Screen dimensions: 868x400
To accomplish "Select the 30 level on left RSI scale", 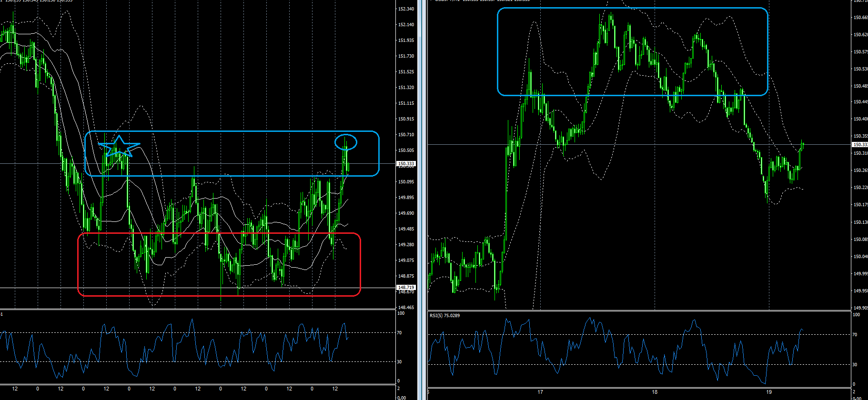I will (400, 362).
